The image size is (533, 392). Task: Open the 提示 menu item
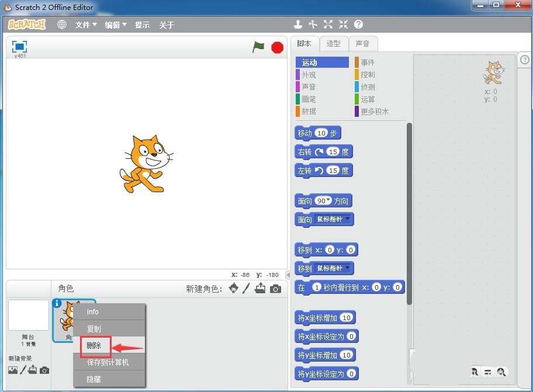142,25
